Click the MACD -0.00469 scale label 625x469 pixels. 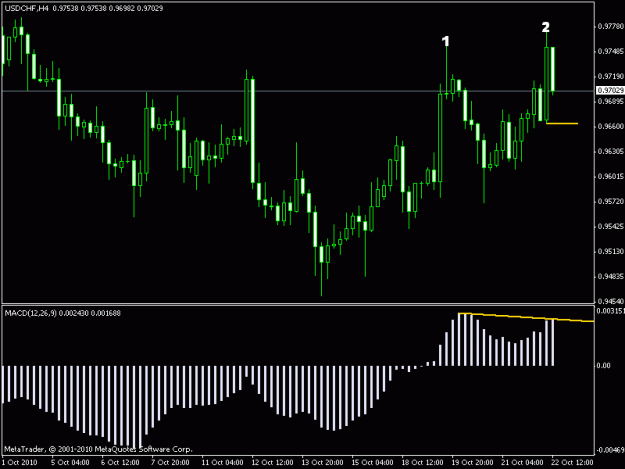[x=610, y=450]
